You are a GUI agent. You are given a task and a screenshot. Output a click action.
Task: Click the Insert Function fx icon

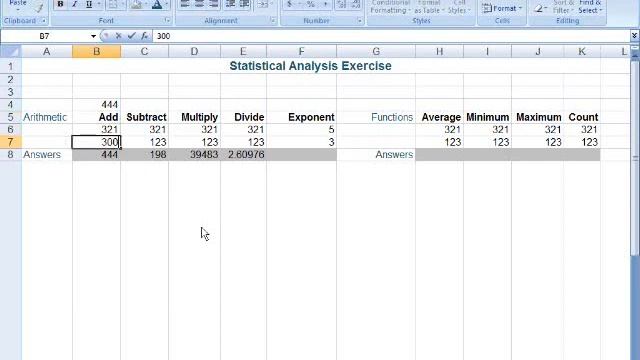[x=144, y=36]
